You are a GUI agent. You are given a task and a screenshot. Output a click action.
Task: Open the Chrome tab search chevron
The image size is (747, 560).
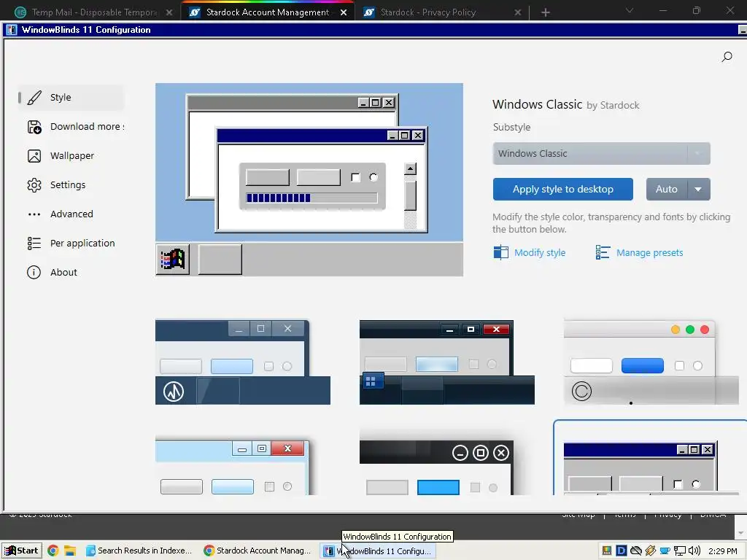coord(630,10)
